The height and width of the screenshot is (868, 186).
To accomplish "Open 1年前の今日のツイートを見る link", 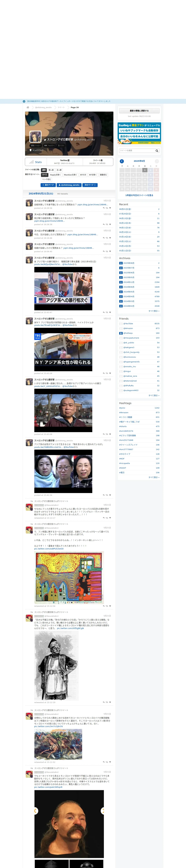I will click(139, 195).
